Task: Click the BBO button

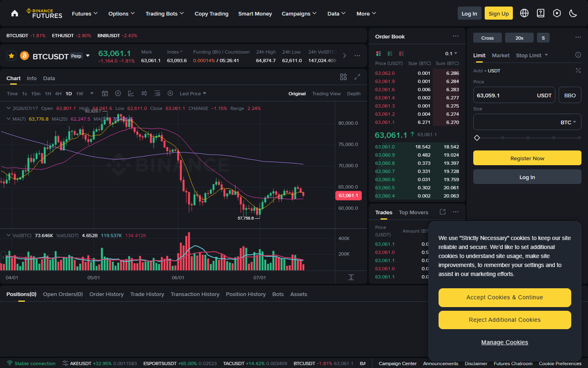Action: [x=570, y=95]
